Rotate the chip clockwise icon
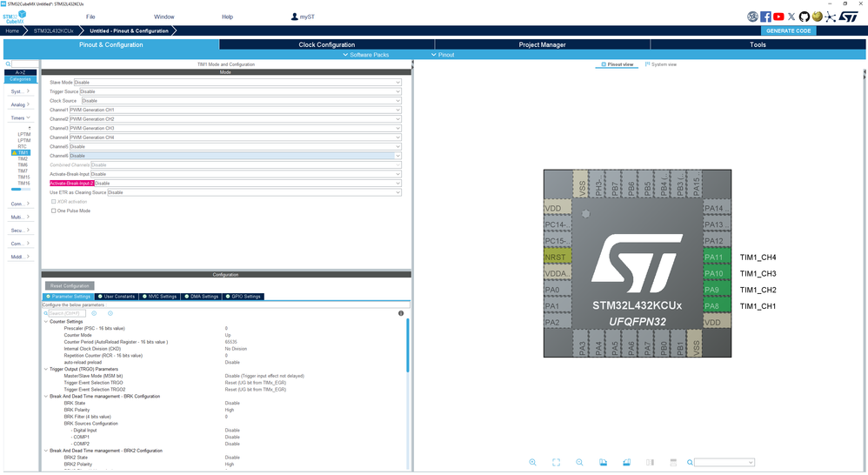868x475 pixels. pyautogui.click(x=603, y=462)
